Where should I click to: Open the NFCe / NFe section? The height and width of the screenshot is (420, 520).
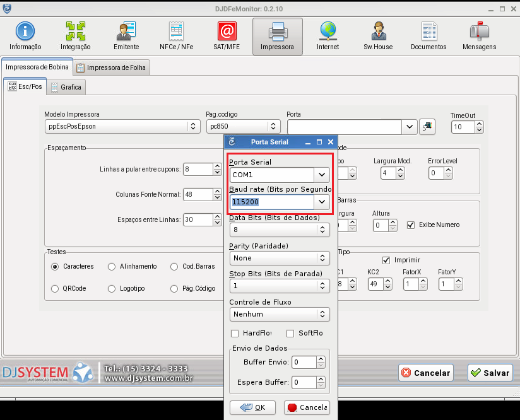click(177, 36)
